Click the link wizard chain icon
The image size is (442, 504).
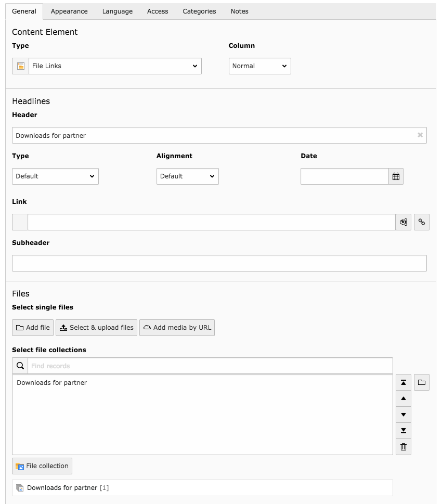(421, 222)
